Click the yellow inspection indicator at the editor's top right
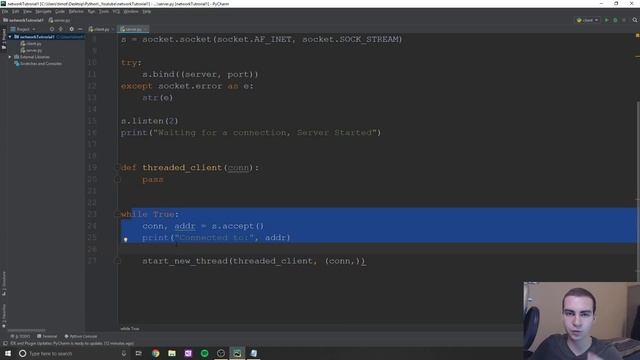This screenshot has width=640, height=360. coord(637,36)
